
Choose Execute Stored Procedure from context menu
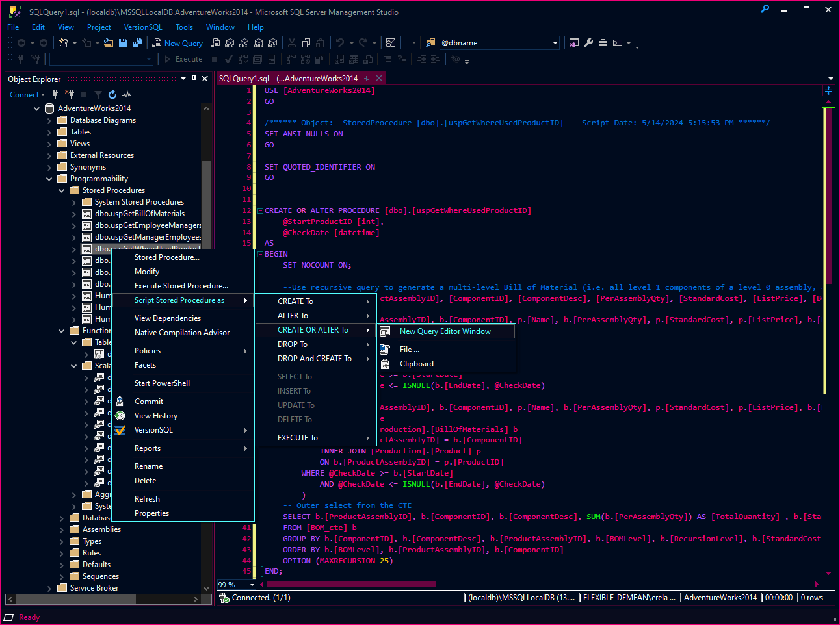[181, 286]
